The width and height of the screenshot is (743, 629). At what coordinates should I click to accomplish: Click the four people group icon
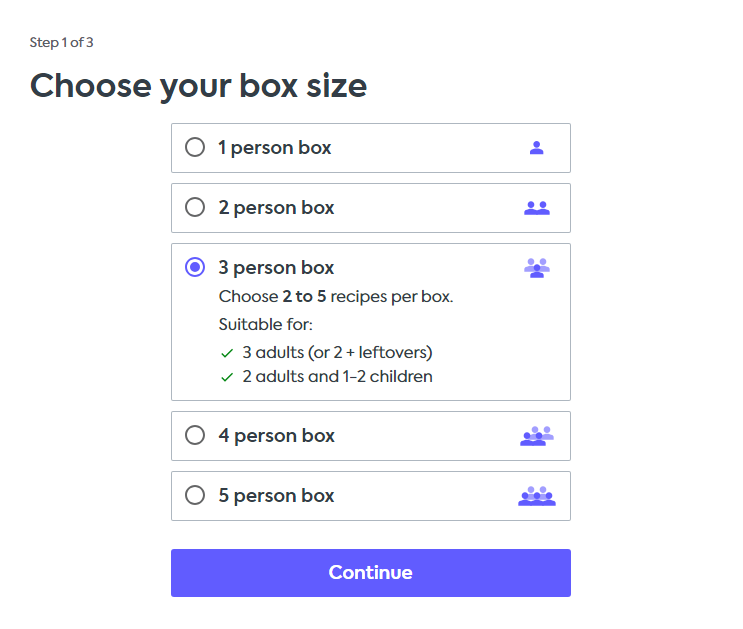tap(537, 436)
